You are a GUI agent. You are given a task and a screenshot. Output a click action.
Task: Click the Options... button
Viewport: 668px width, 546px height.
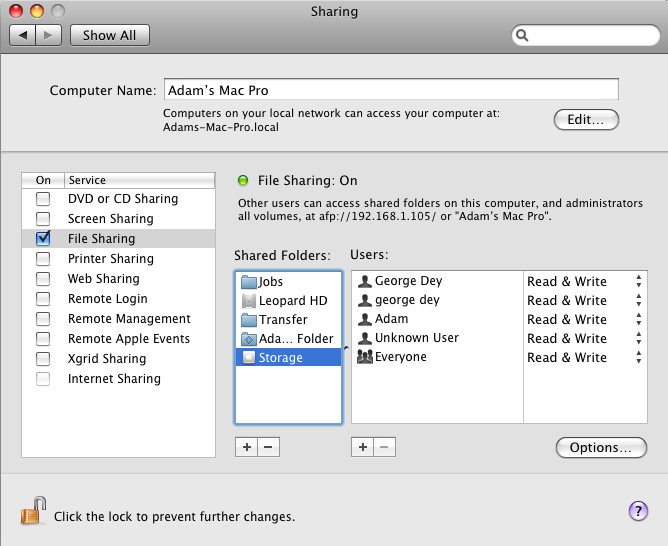[601, 448]
